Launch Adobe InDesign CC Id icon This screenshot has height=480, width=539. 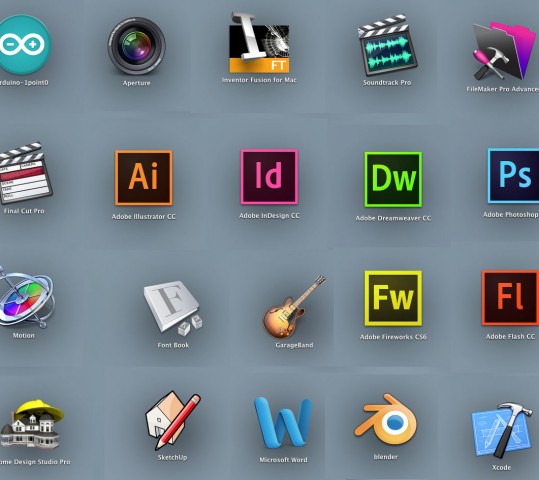(x=269, y=177)
